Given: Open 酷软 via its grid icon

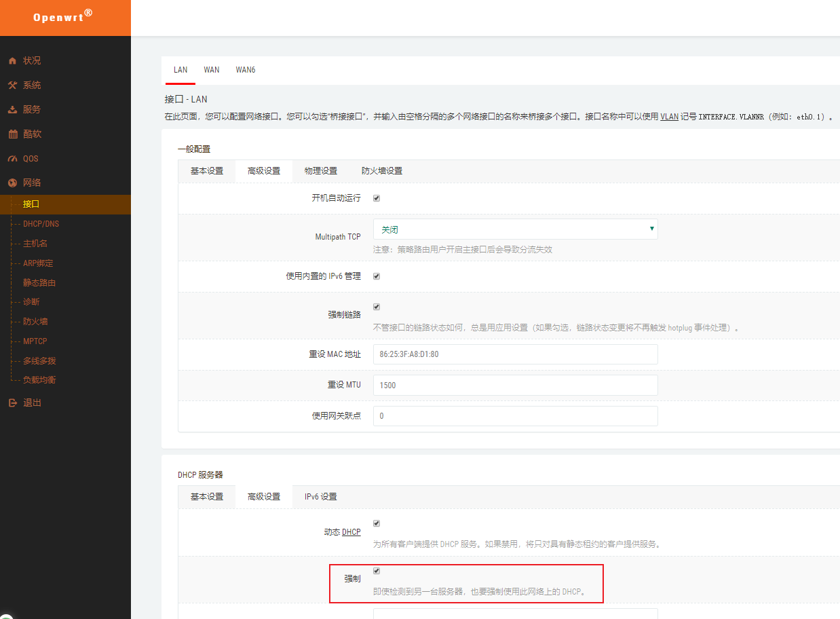Looking at the screenshot, I should pos(12,134).
